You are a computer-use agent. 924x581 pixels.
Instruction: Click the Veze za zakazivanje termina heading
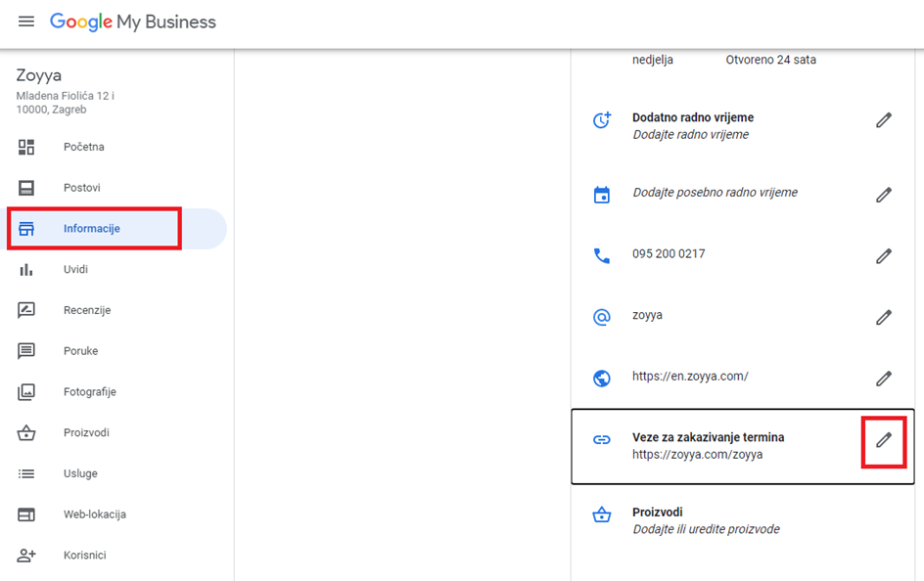pyautogui.click(x=709, y=437)
